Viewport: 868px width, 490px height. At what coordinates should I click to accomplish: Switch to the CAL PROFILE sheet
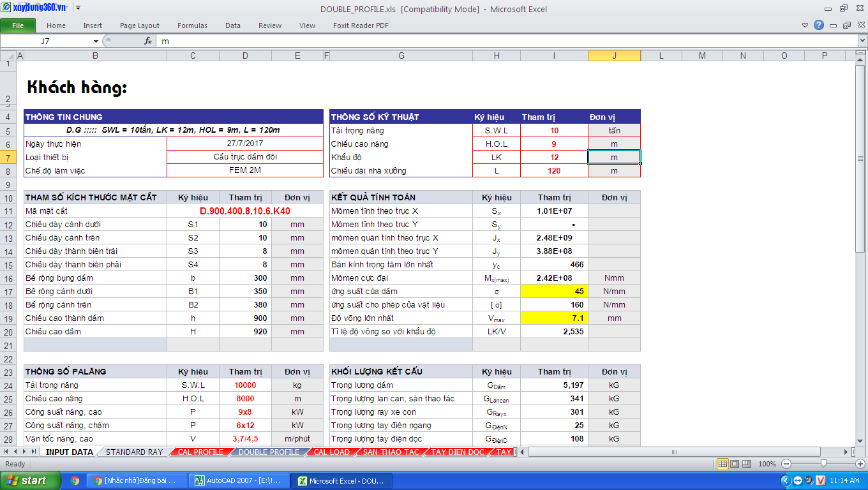(200, 452)
